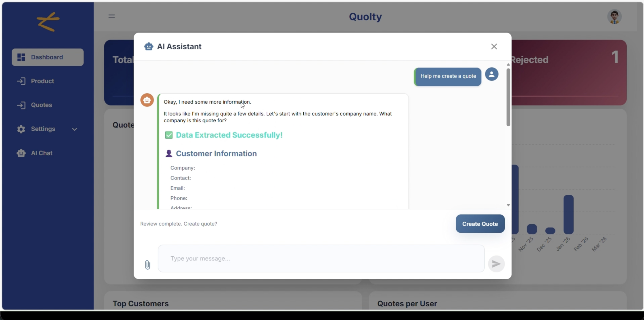The height and width of the screenshot is (320, 644).
Task: Click the orange robot avatar beside the AI message
Action: tap(147, 100)
